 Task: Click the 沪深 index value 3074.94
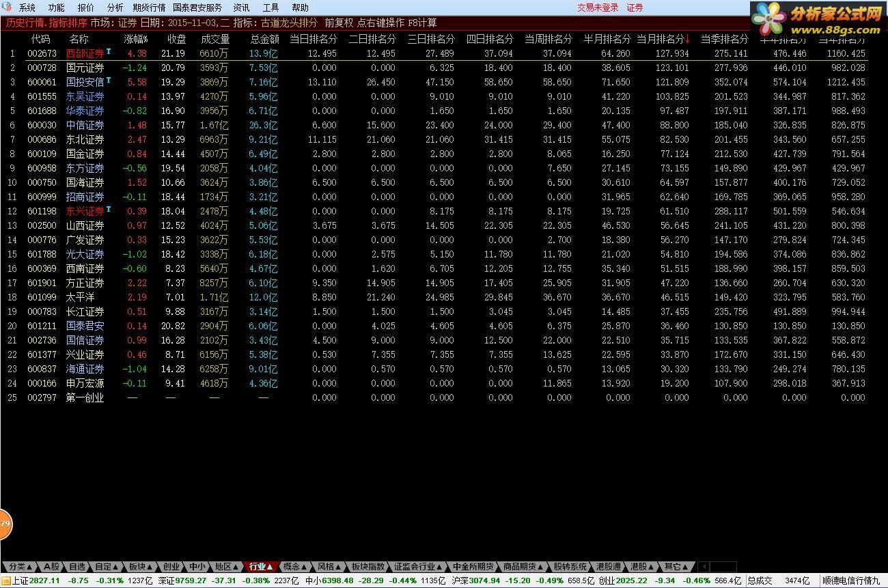click(x=486, y=581)
